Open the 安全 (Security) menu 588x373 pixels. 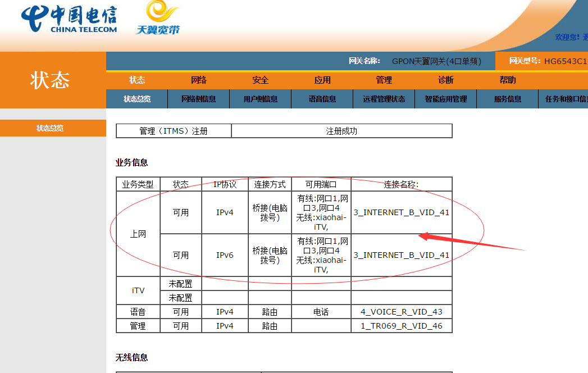260,80
